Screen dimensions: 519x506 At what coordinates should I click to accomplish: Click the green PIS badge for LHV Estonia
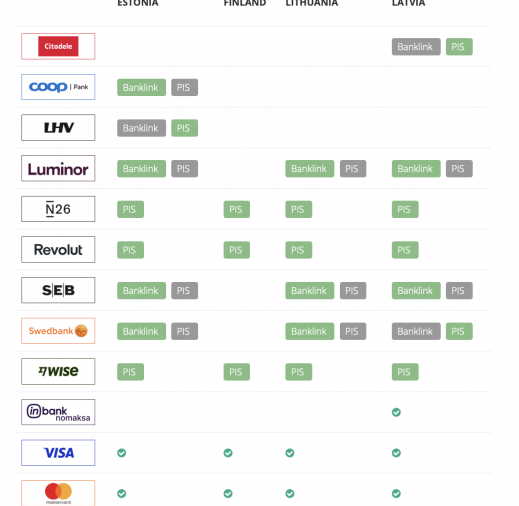[x=184, y=128]
